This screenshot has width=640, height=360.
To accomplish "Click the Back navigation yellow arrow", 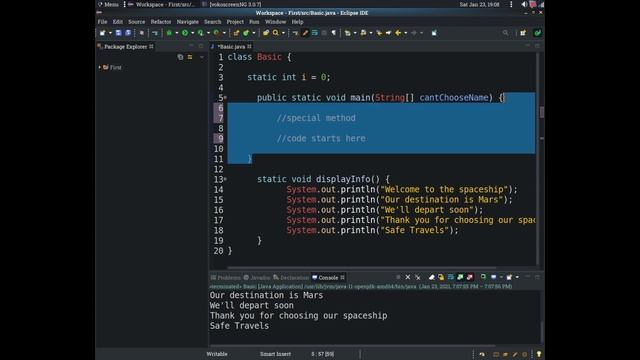I will [x=398, y=33].
